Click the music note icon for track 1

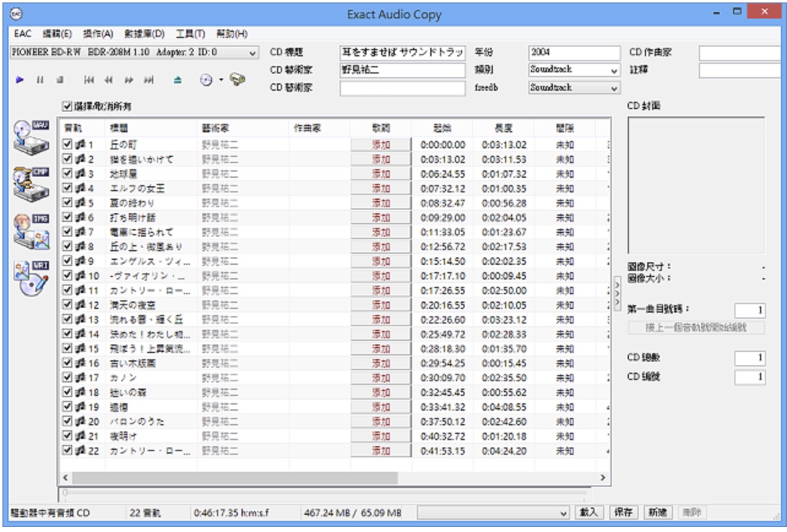click(x=80, y=145)
